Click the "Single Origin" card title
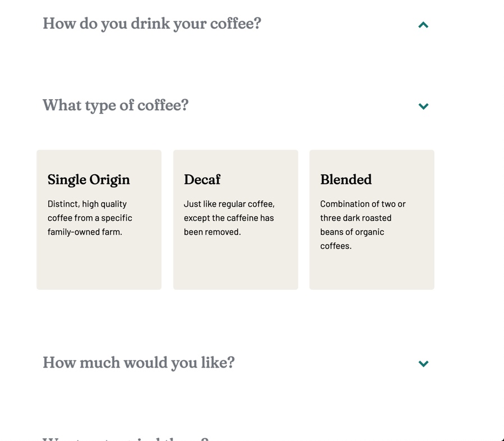 pyautogui.click(x=89, y=179)
